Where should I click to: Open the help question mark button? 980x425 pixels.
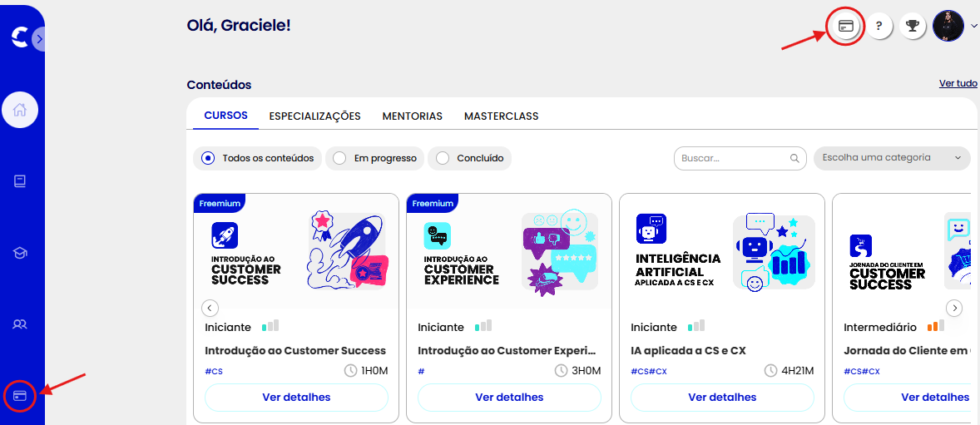pos(879,27)
